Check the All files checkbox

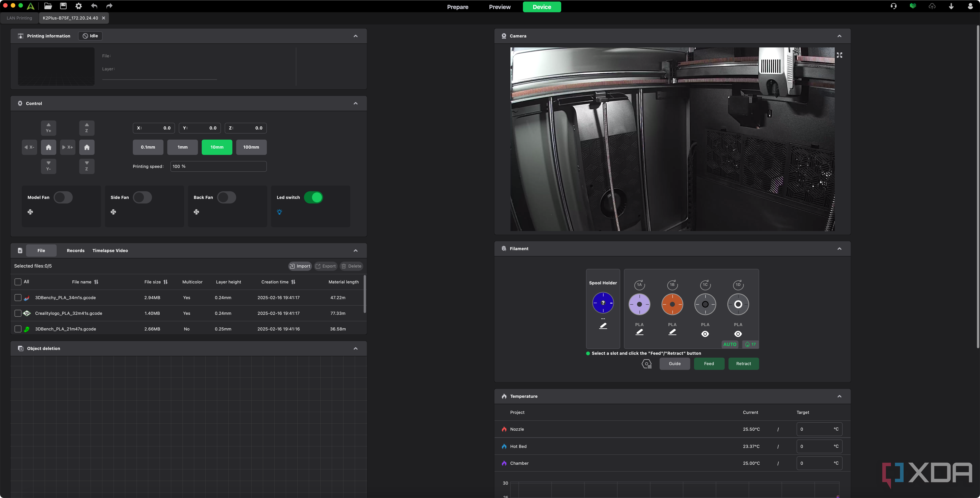point(18,282)
